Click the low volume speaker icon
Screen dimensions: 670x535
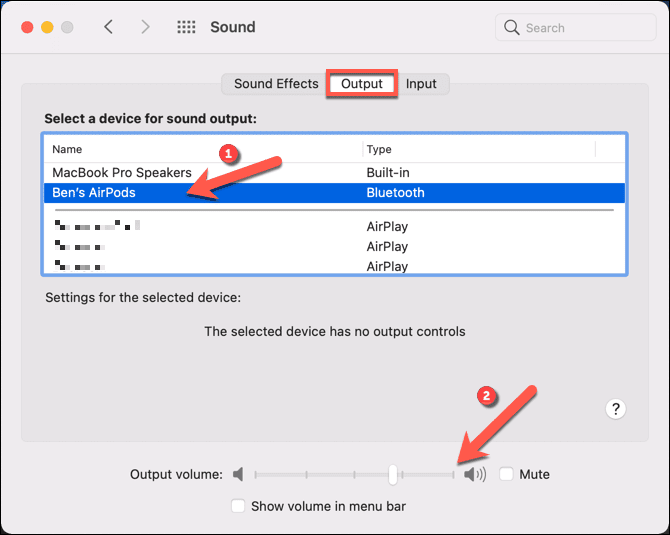(238, 474)
